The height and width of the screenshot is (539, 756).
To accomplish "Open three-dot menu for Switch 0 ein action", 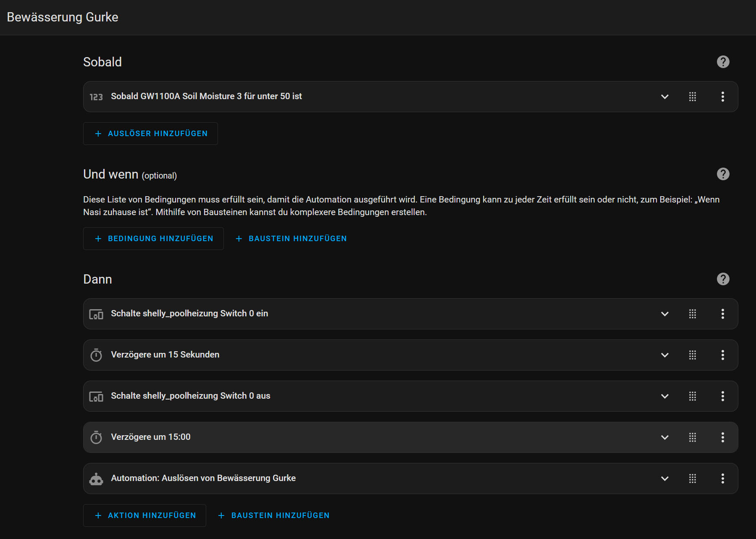I will [x=722, y=314].
